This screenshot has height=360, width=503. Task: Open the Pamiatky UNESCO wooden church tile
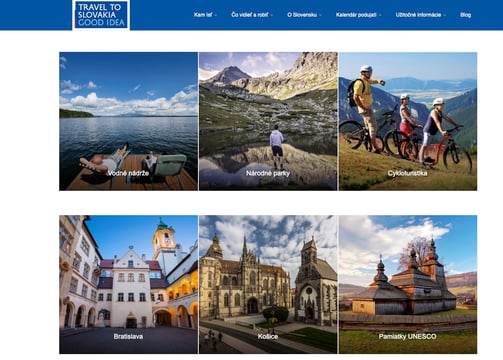408,284
